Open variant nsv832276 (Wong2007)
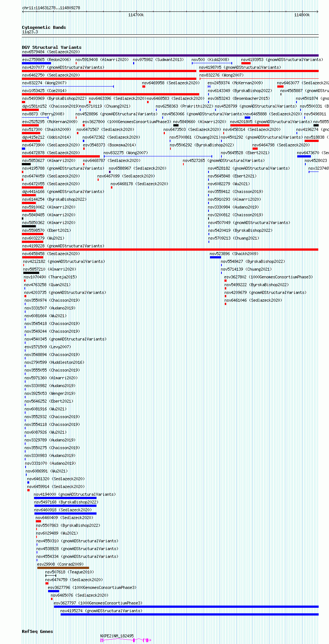329x644 pixels. [x=221, y=75]
